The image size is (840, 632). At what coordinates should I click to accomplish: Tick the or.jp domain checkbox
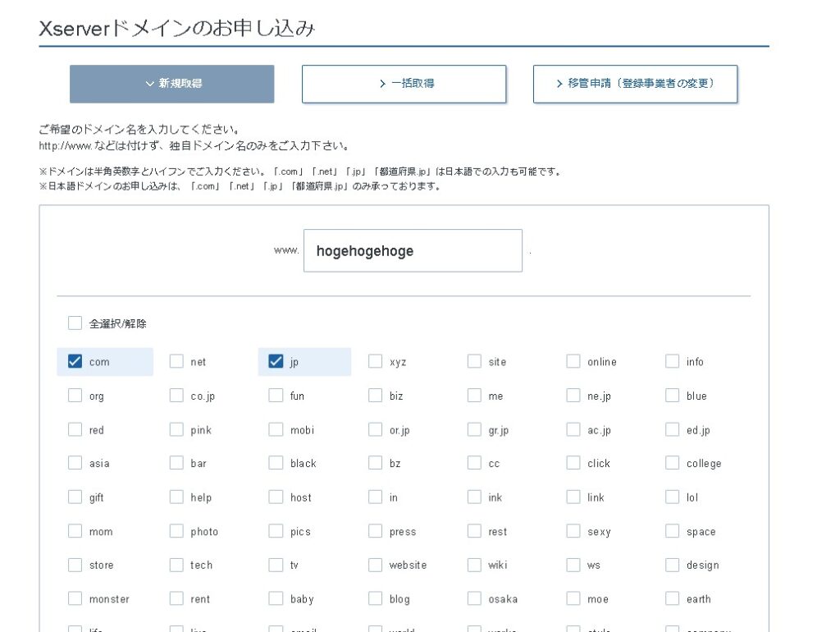pos(375,429)
